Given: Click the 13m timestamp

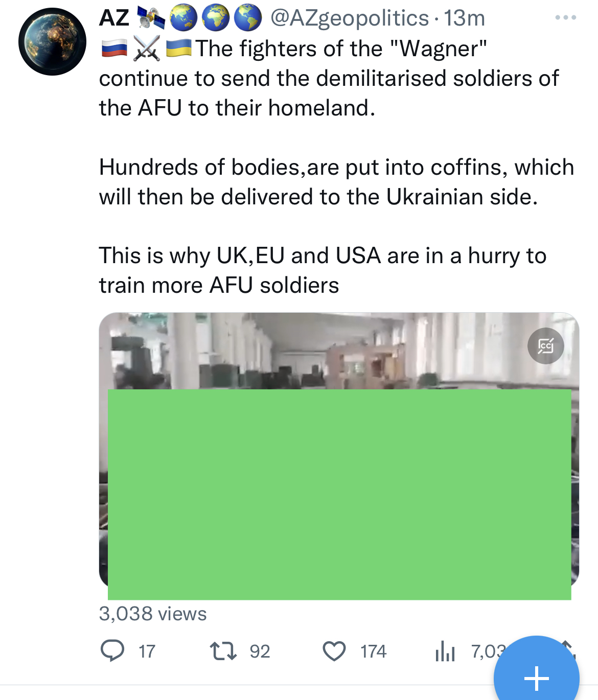Looking at the screenshot, I should [464, 18].
